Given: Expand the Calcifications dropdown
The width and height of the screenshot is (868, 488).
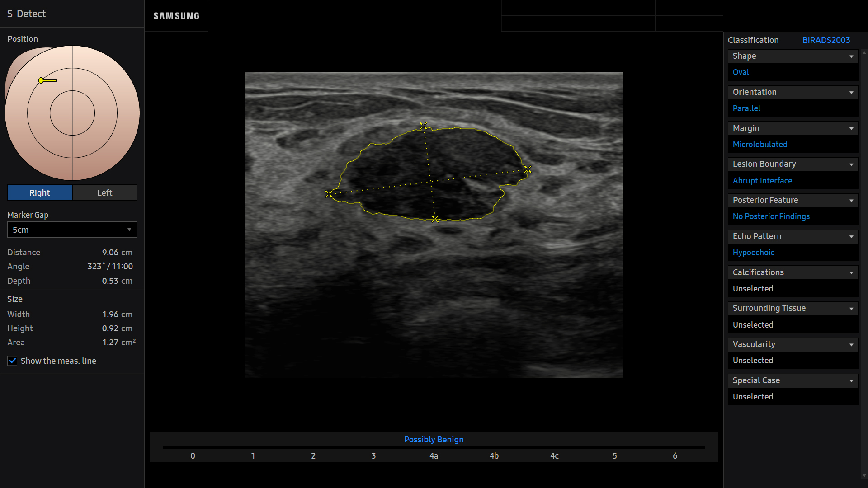Looking at the screenshot, I should click(793, 272).
